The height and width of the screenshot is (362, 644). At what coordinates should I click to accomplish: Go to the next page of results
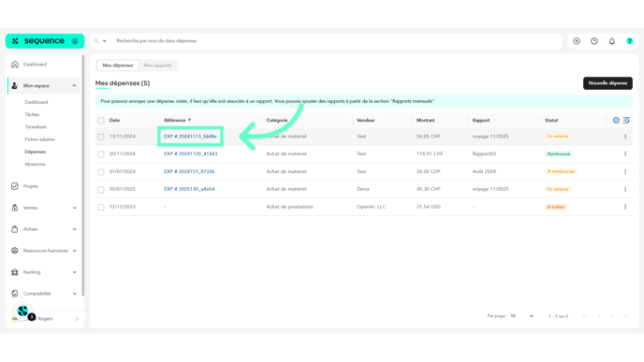pos(612,316)
